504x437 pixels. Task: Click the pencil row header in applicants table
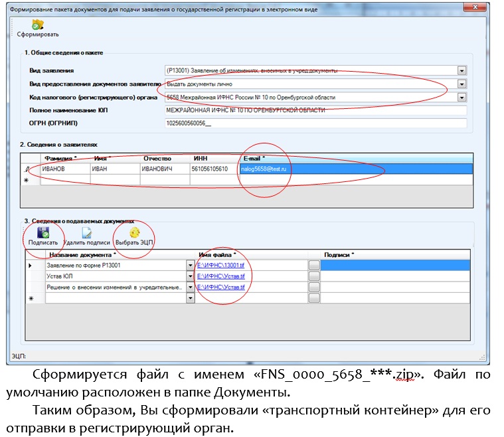pyautogui.click(x=28, y=169)
